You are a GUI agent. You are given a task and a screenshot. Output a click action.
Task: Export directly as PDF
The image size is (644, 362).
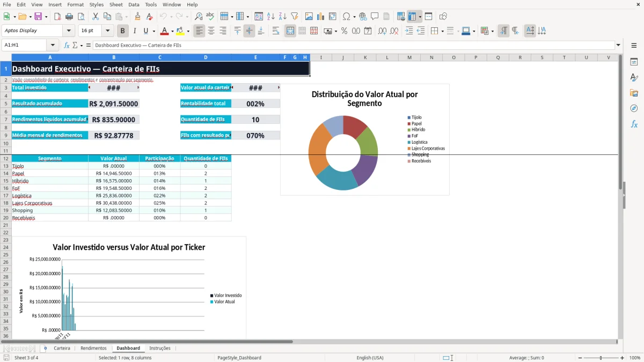57,17
